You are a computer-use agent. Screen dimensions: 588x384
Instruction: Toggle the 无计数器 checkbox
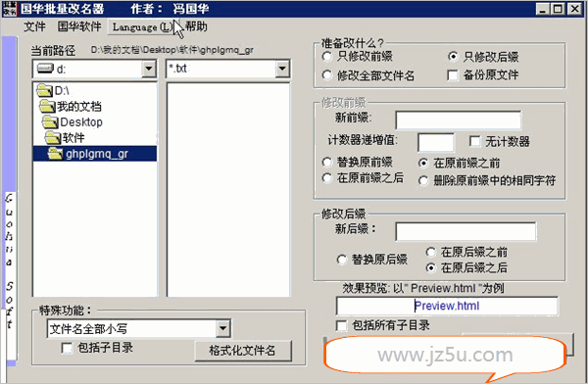point(474,141)
